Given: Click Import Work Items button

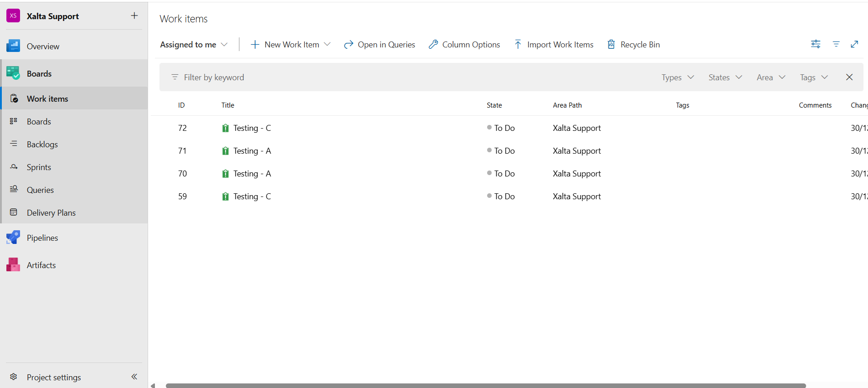Looking at the screenshot, I should (x=554, y=45).
